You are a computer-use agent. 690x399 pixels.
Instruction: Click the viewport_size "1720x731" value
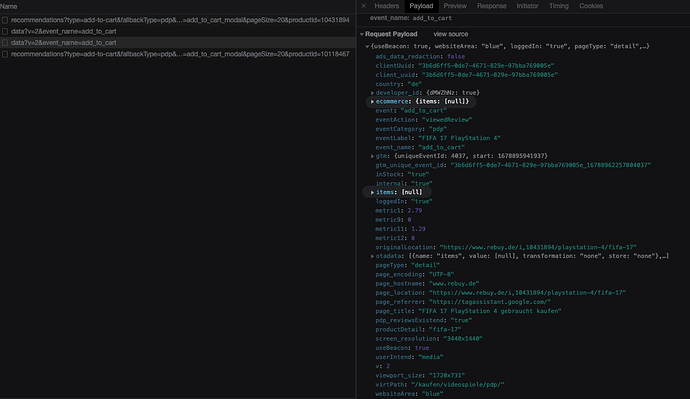(x=447, y=375)
